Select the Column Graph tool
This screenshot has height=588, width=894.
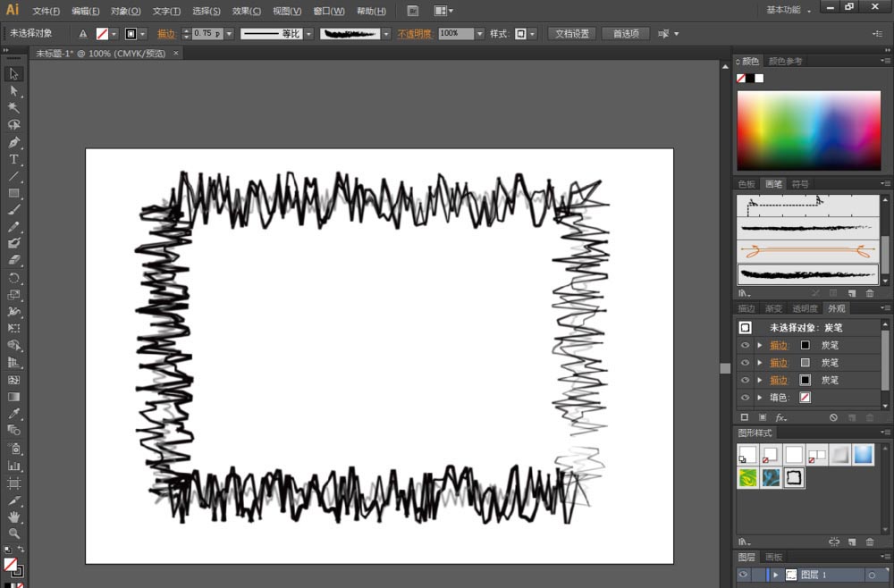pos(13,466)
